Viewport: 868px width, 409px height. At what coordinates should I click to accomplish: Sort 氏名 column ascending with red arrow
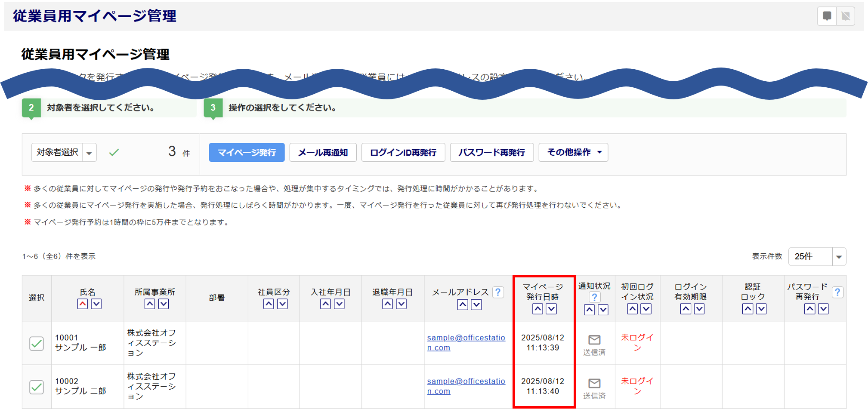(x=83, y=304)
